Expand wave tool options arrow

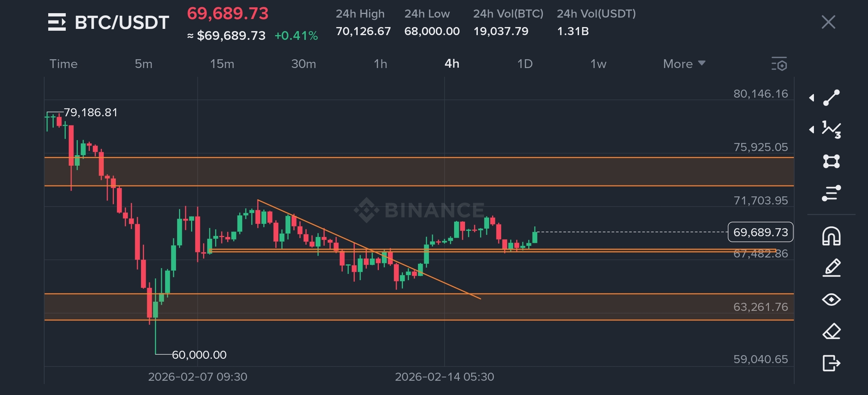click(812, 129)
